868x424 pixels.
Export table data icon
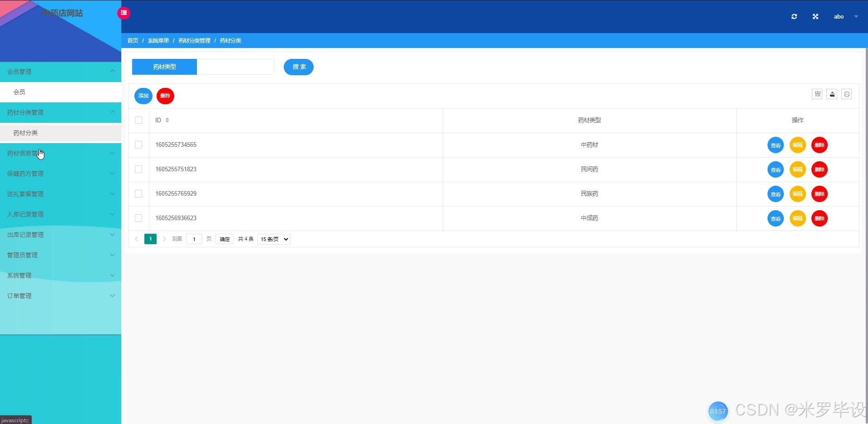[832, 94]
